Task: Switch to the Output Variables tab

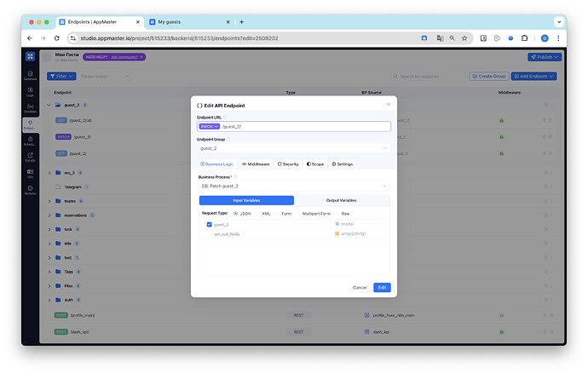Action: pyautogui.click(x=341, y=201)
